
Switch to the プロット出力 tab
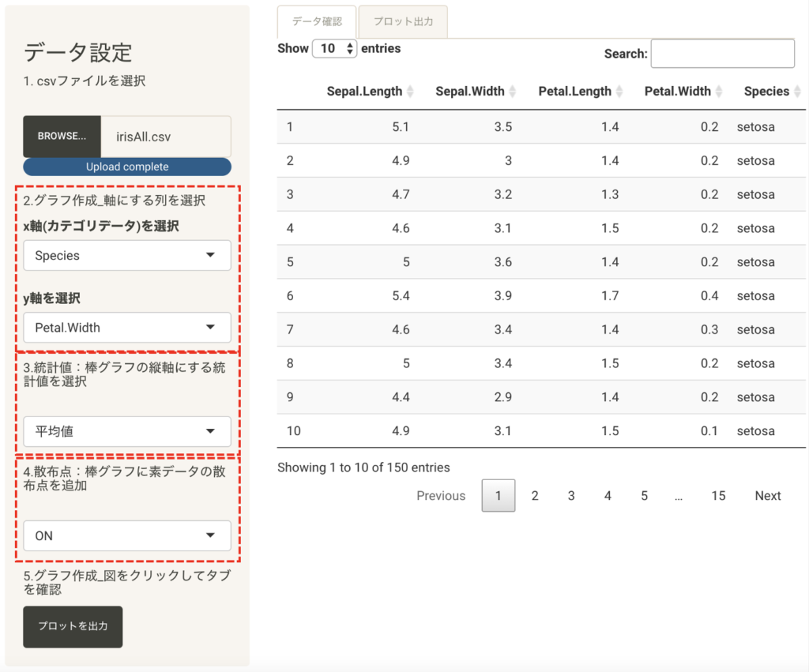click(403, 21)
